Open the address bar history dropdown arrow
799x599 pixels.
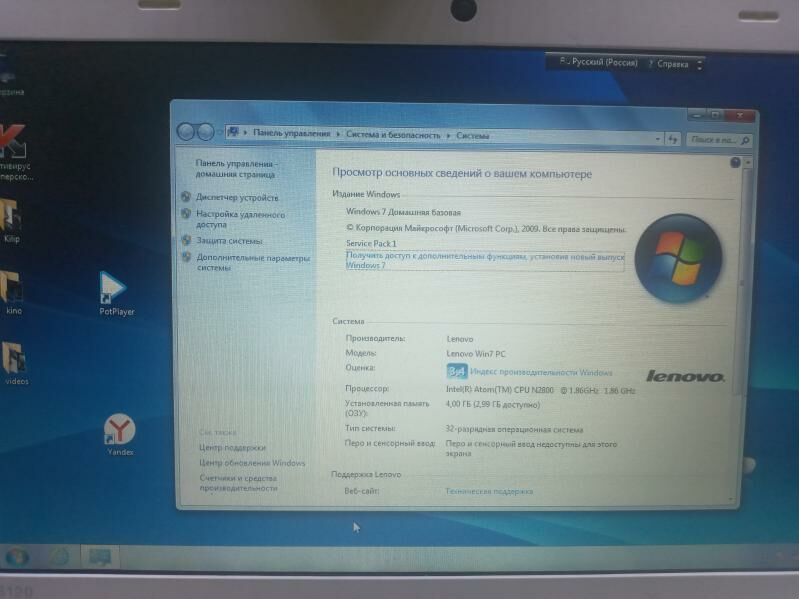click(x=658, y=139)
